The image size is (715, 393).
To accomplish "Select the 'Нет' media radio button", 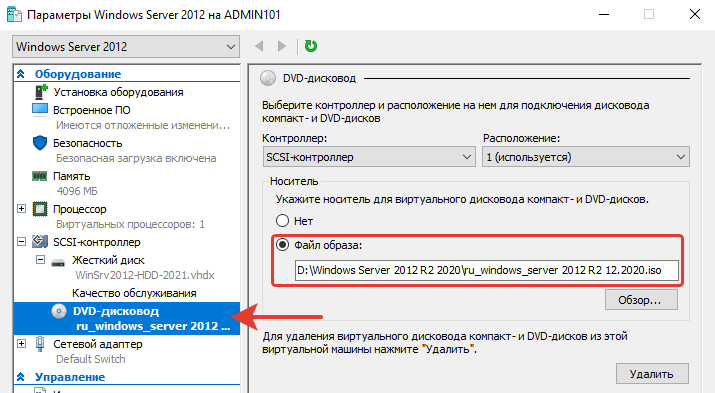I will pyautogui.click(x=282, y=221).
